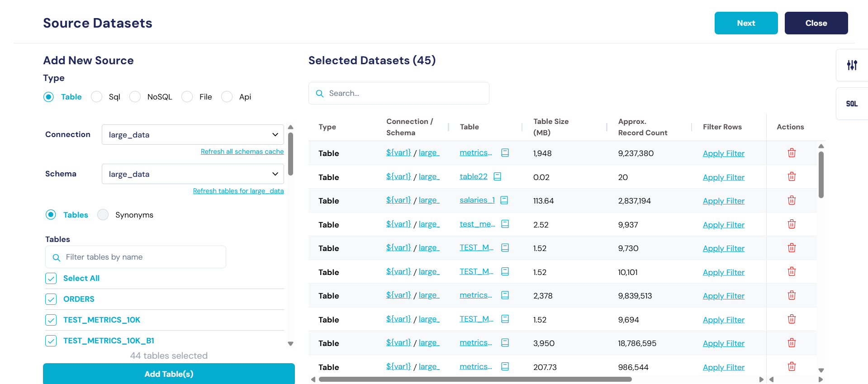Click the horizontal scrollbar under datasets table

click(475, 379)
